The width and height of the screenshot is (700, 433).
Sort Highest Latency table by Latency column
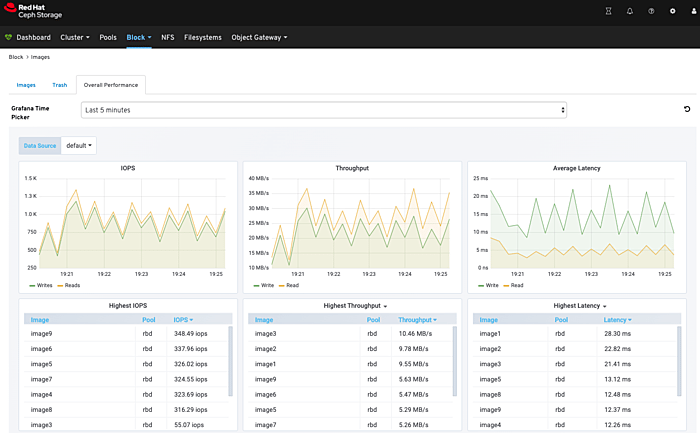[616, 320]
